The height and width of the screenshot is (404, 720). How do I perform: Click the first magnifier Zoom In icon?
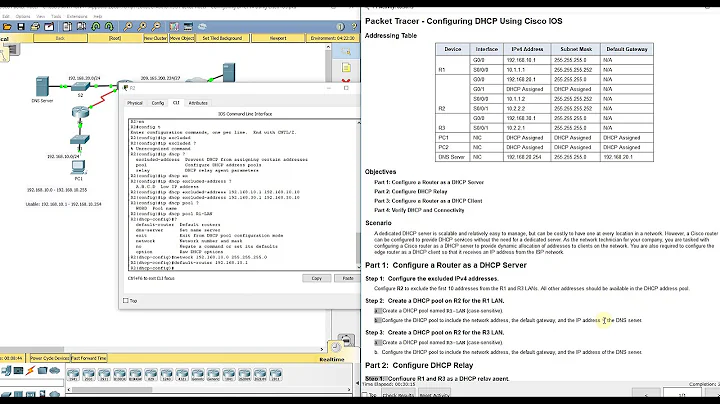(x=128, y=27)
